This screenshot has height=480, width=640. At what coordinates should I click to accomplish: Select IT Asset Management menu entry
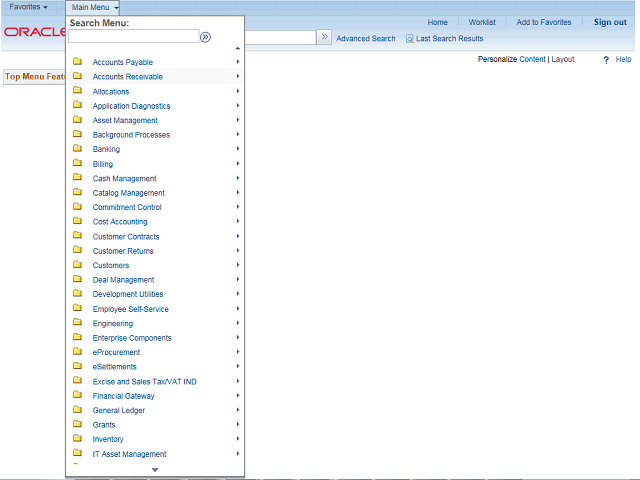(129, 454)
